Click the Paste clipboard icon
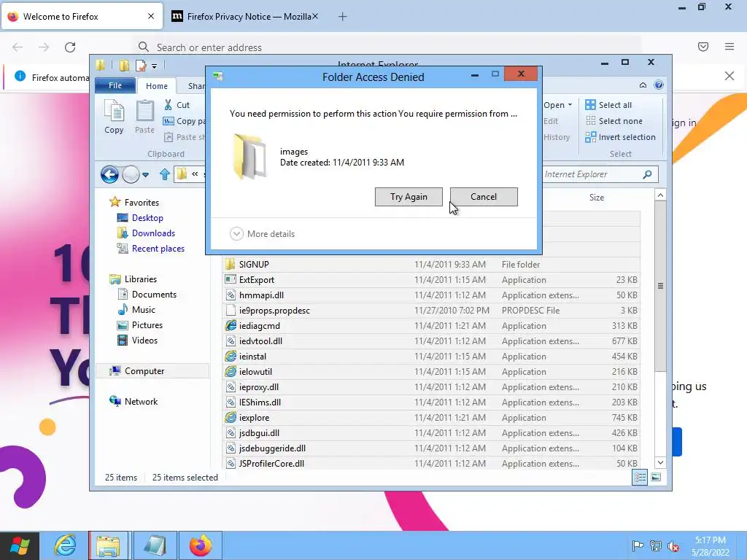The width and height of the screenshot is (747, 560). pos(145,117)
